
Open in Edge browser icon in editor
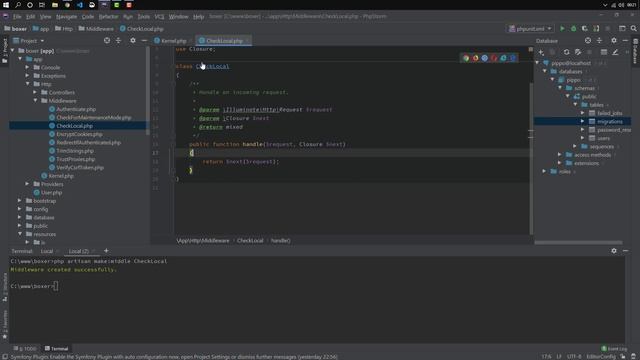[513, 58]
